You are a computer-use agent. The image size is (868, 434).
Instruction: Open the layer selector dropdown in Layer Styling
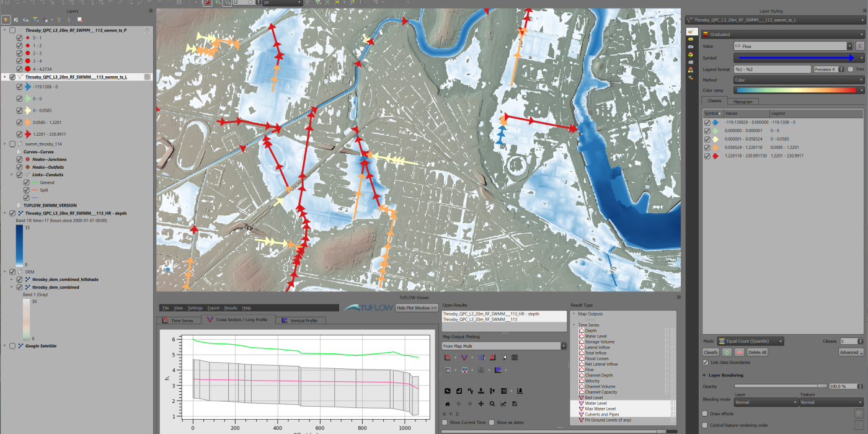click(775, 20)
